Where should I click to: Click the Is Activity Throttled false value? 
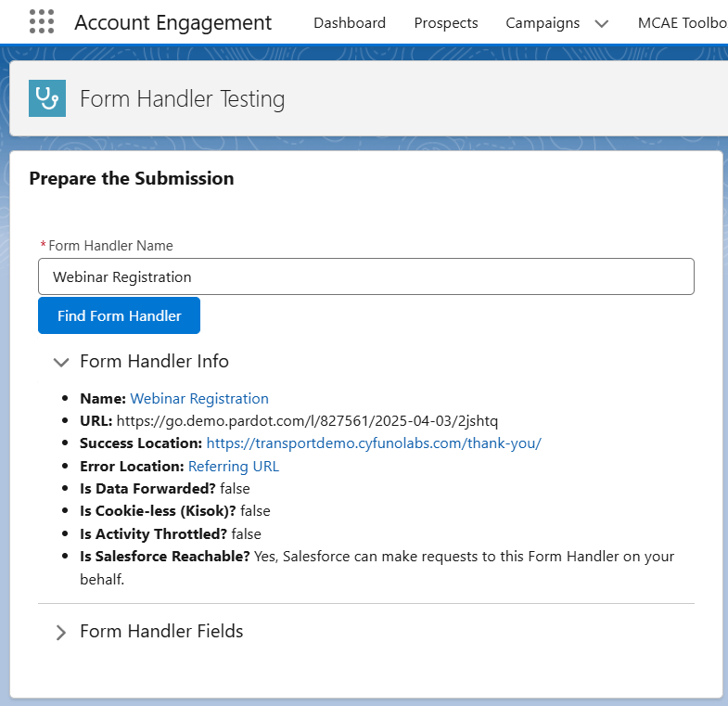[x=246, y=533]
